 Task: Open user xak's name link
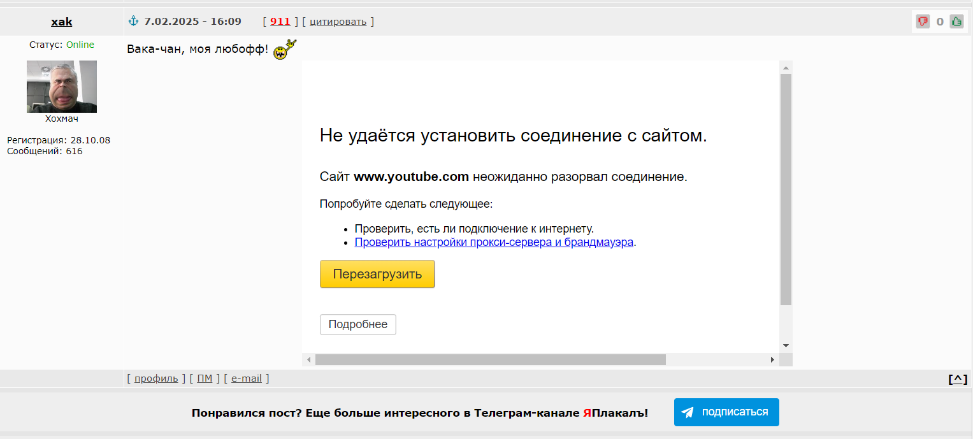[62, 22]
